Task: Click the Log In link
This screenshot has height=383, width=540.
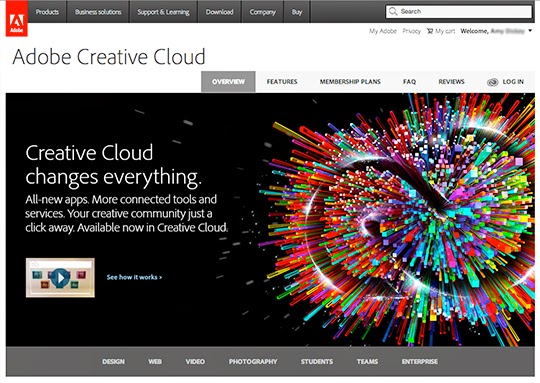Action: click(513, 82)
